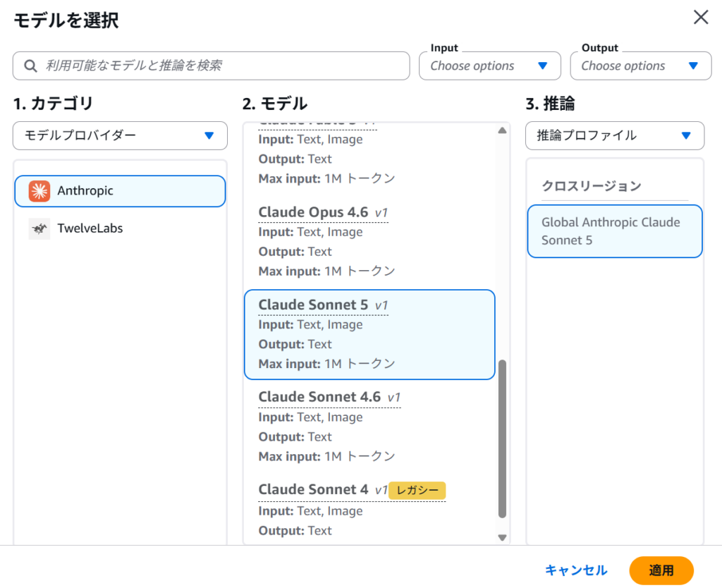
Task: Click the 適用 button
Action: tap(661, 570)
